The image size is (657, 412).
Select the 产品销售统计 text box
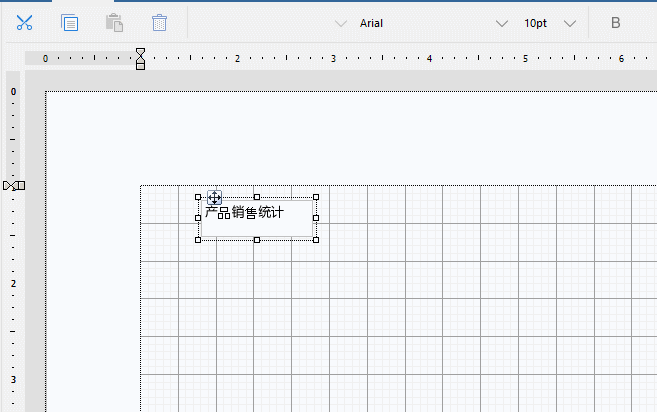click(257, 220)
